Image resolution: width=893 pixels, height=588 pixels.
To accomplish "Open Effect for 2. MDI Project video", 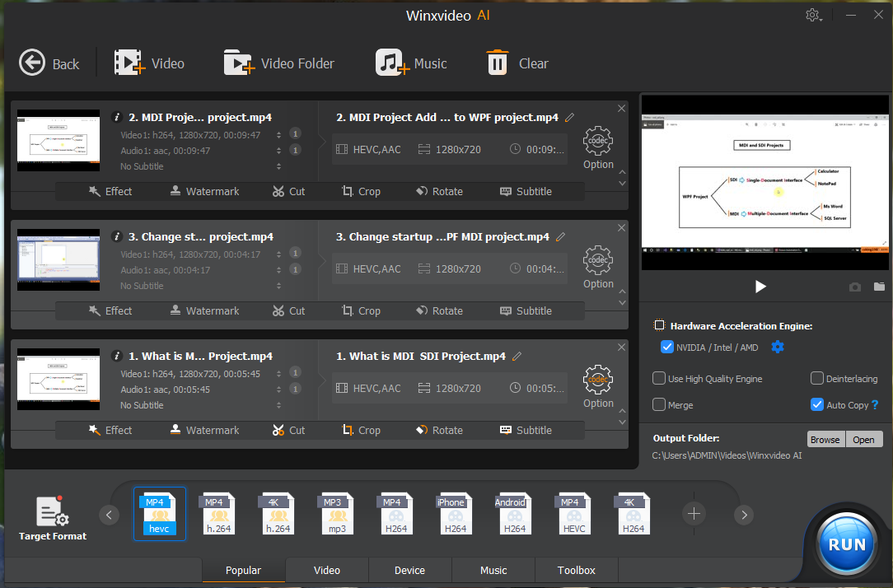I will 110,191.
